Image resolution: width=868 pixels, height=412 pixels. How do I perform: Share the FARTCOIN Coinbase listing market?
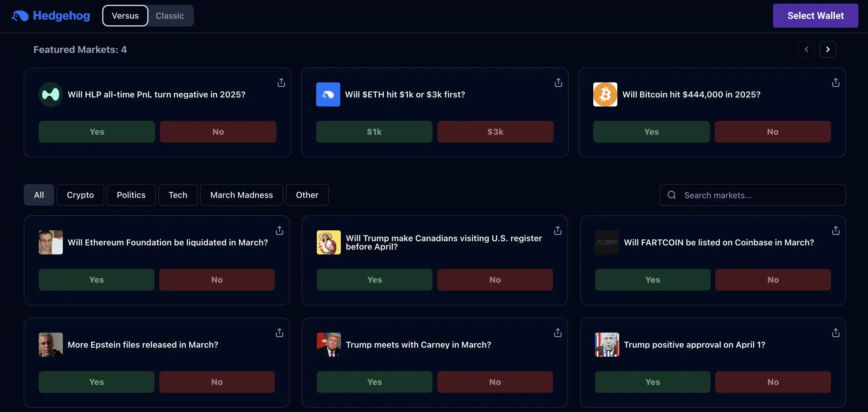point(836,231)
